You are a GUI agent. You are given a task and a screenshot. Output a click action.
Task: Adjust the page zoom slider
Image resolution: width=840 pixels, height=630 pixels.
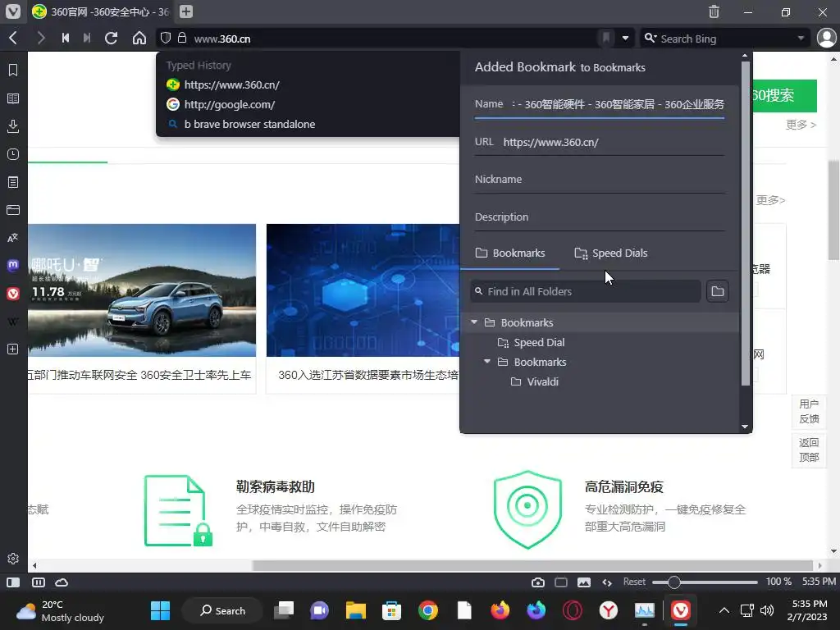705,582
